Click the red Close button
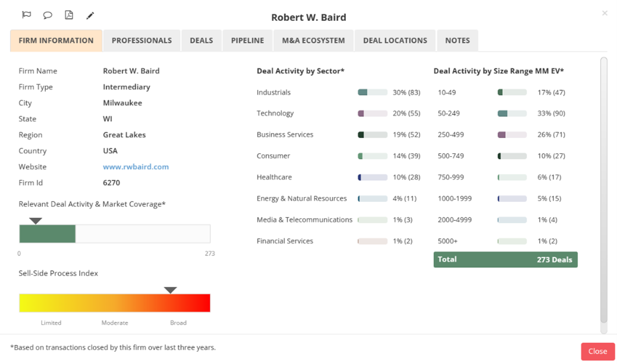Image resolution: width=617 pixels, height=364 pixels. pos(598,352)
